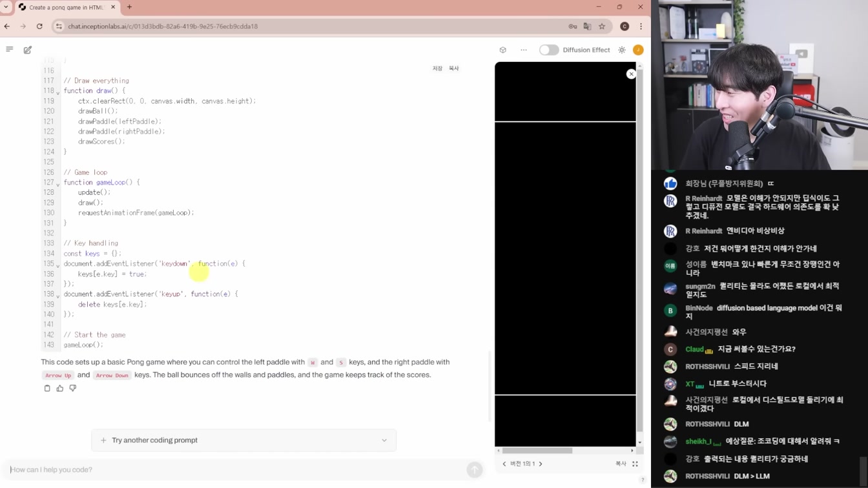Screen dimensions: 868x488
Task: Close the Create a pong game tab
Action: click(114, 7)
